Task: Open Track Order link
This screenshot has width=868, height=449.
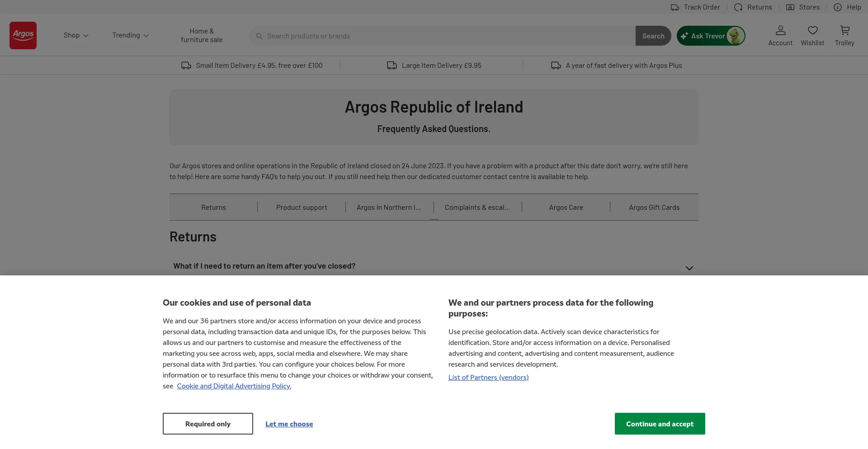Action: pyautogui.click(x=695, y=7)
